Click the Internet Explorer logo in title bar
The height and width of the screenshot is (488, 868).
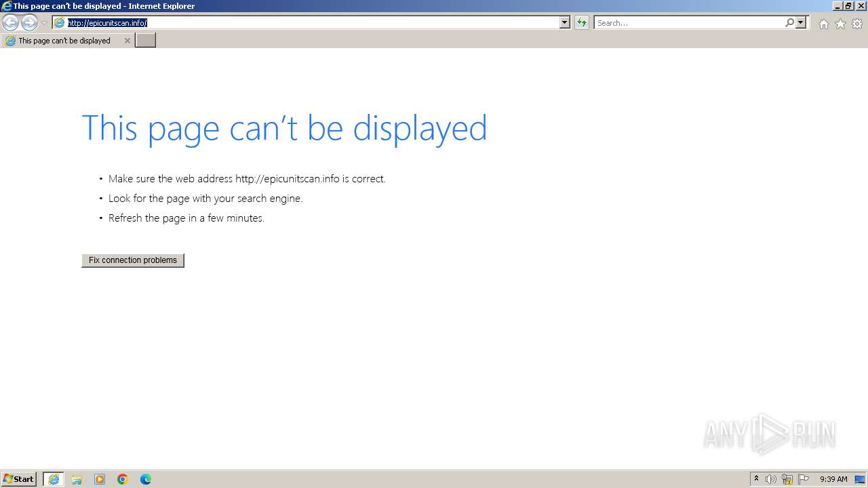(7, 6)
